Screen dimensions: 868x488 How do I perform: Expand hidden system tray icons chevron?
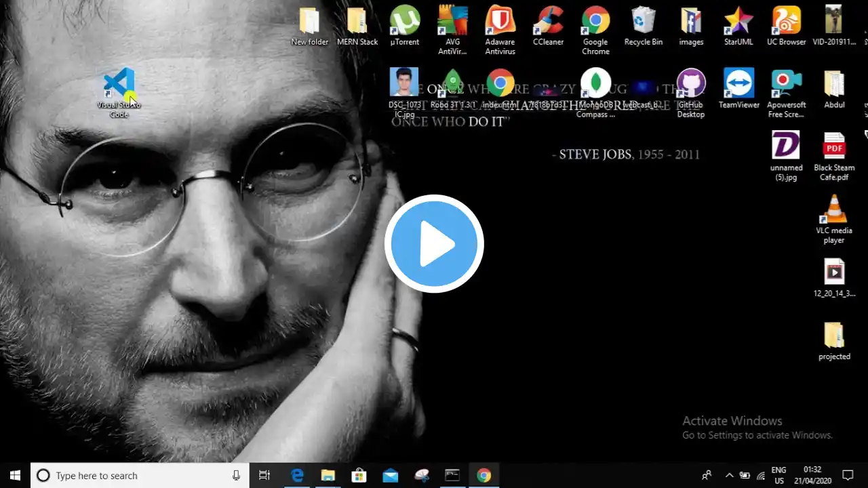[729, 475]
